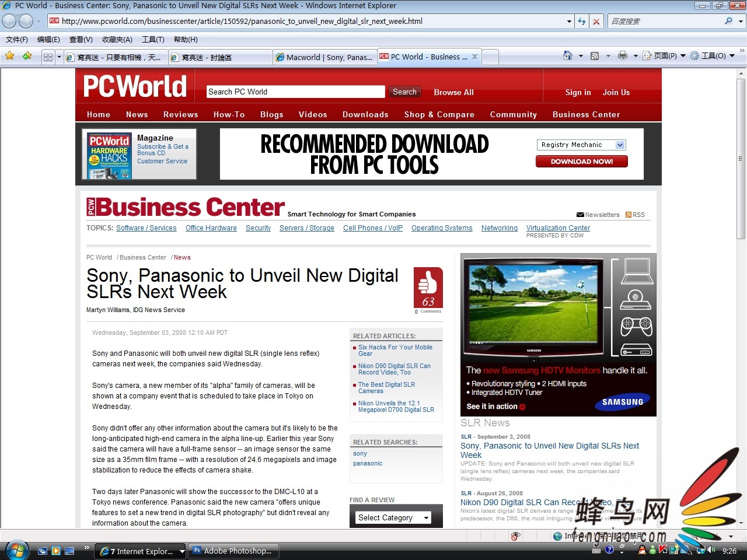The height and width of the screenshot is (560, 747).
Task: Open the 文件(F) File menu
Action: coord(17,40)
